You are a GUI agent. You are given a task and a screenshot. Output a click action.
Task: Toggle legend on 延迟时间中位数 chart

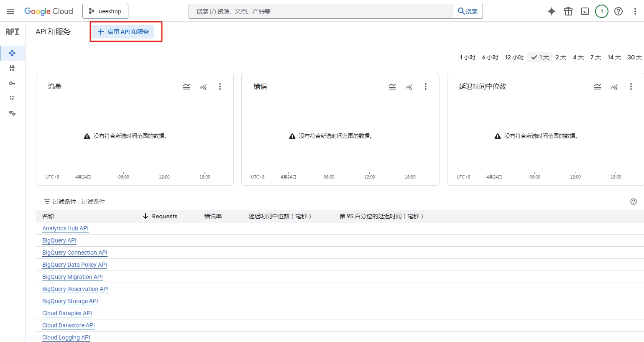[x=598, y=87]
